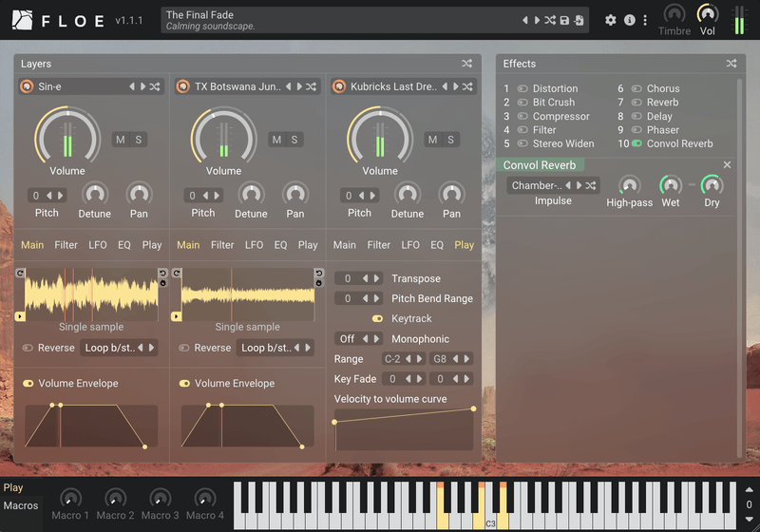Open the Macros tab at bottom left

click(x=20, y=505)
